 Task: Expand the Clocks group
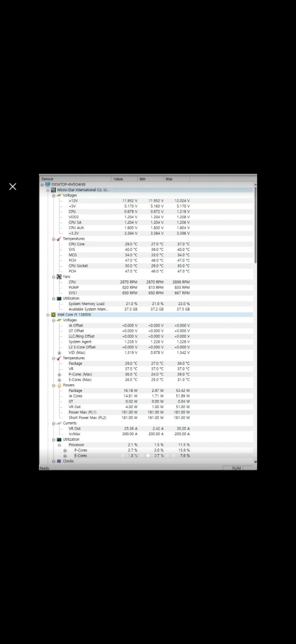(54, 462)
